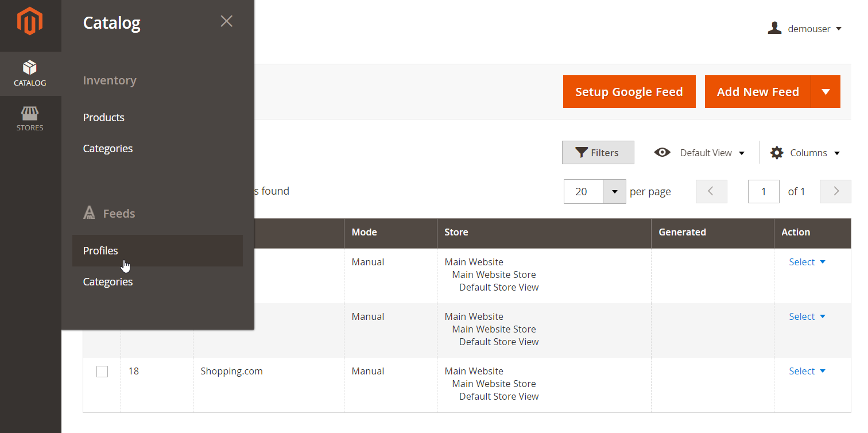Tick the checkbox for feed 18
This screenshot has height=433, width=868.
pos(102,372)
